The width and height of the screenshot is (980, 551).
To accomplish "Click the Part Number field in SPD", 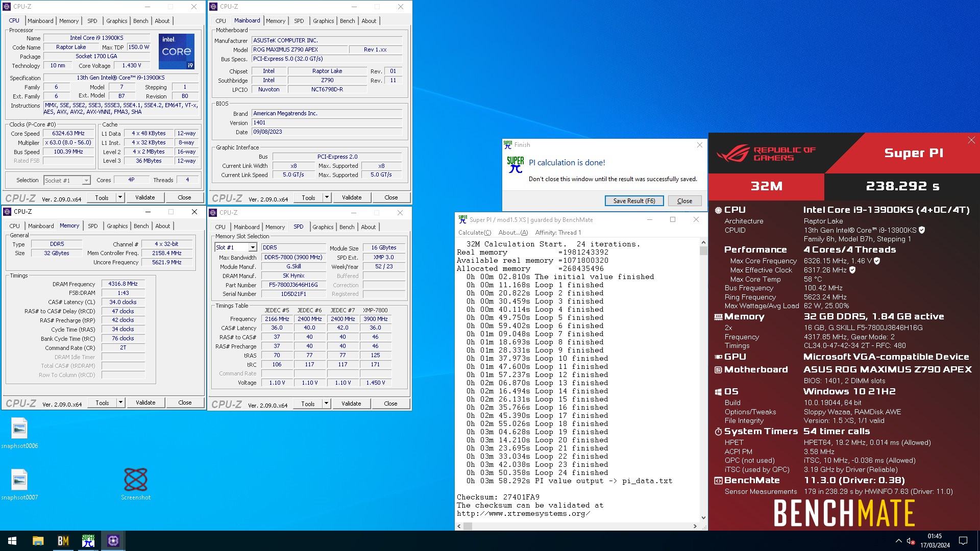I will coord(293,285).
